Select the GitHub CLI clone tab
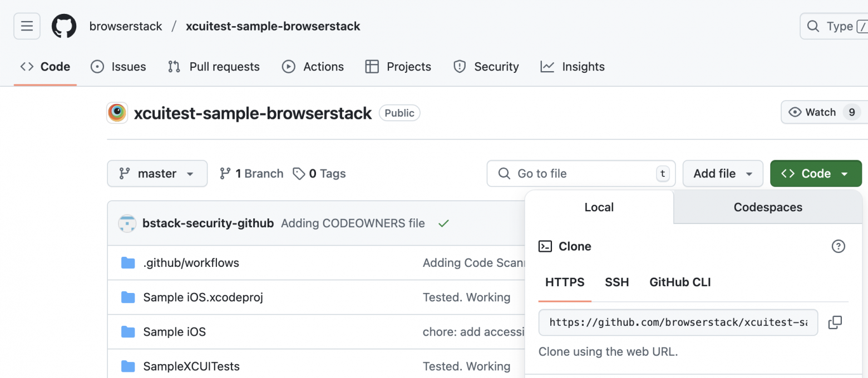Image resolution: width=868 pixels, height=378 pixels. (680, 282)
